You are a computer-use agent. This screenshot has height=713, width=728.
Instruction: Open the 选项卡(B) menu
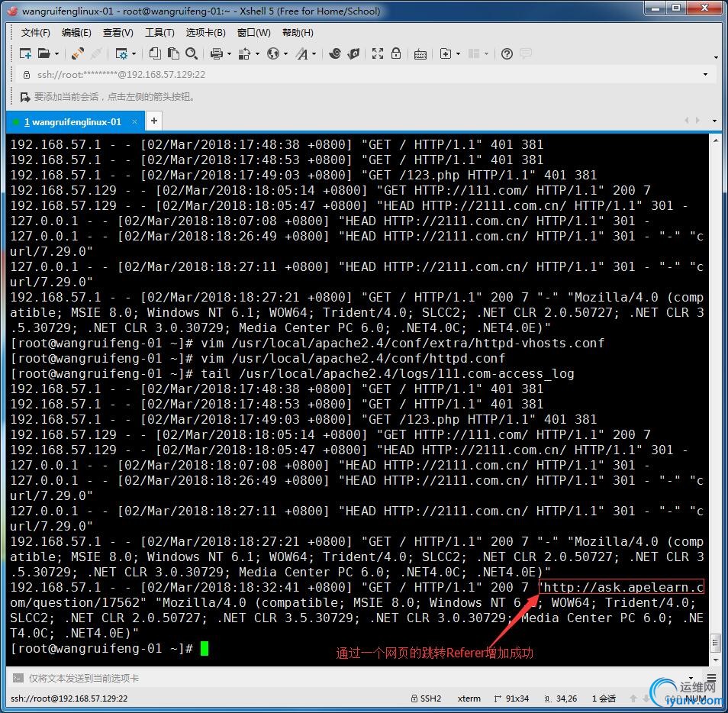(x=206, y=33)
